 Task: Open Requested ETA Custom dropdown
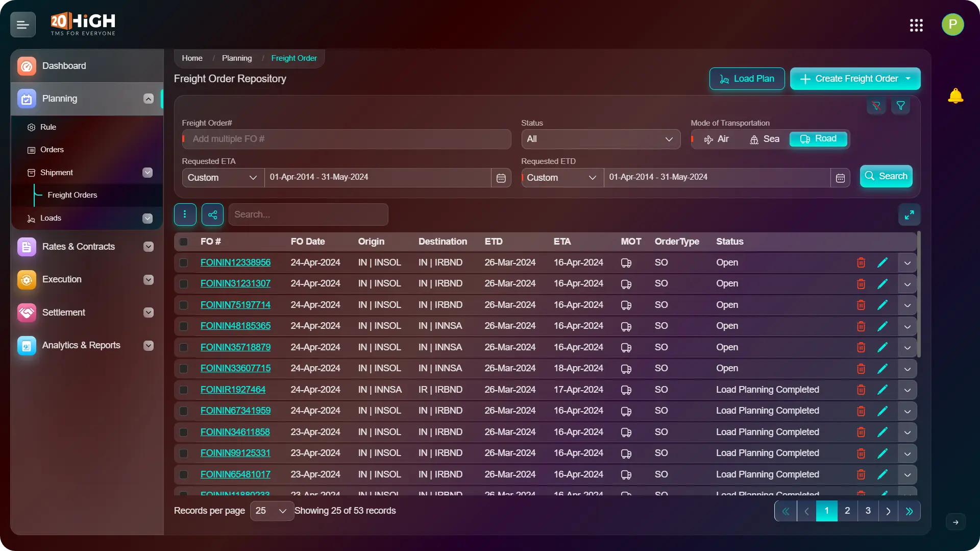[x=223, y=178]
